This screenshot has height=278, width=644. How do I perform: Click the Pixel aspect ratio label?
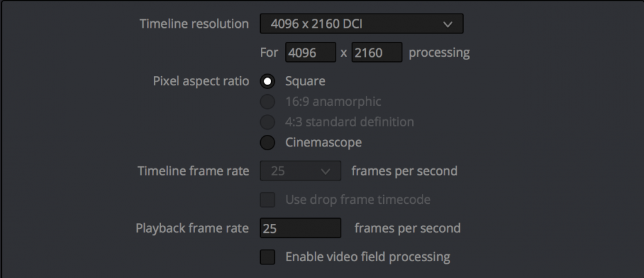[x=200, y=82]
